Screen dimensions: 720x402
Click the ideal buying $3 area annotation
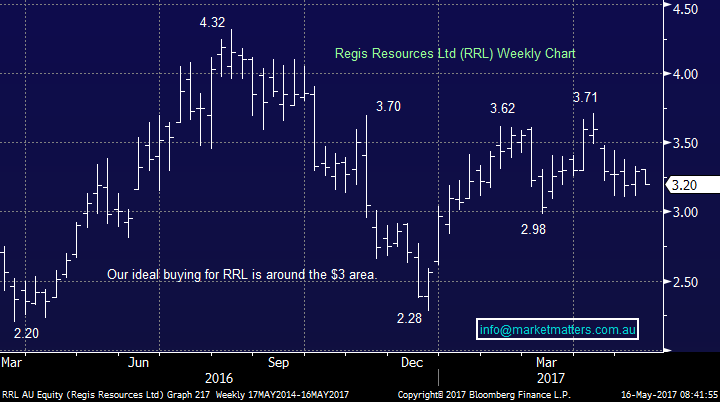242,275
